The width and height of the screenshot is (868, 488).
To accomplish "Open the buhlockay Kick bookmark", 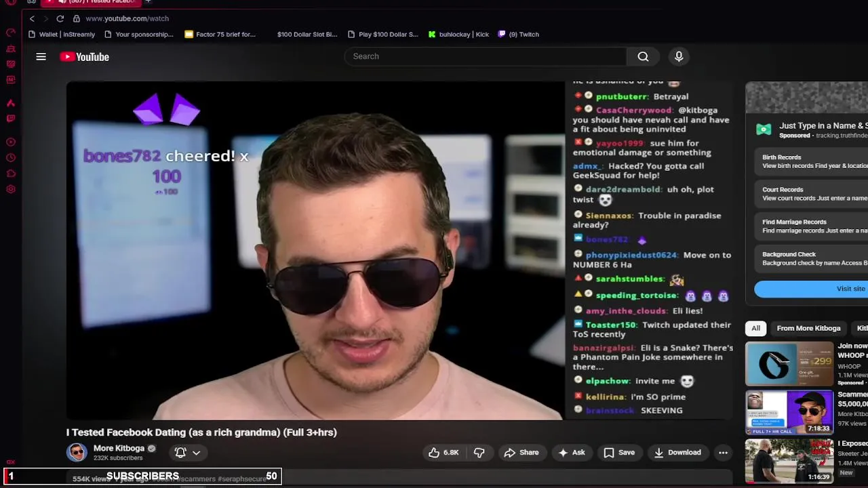I will point(458,35).
